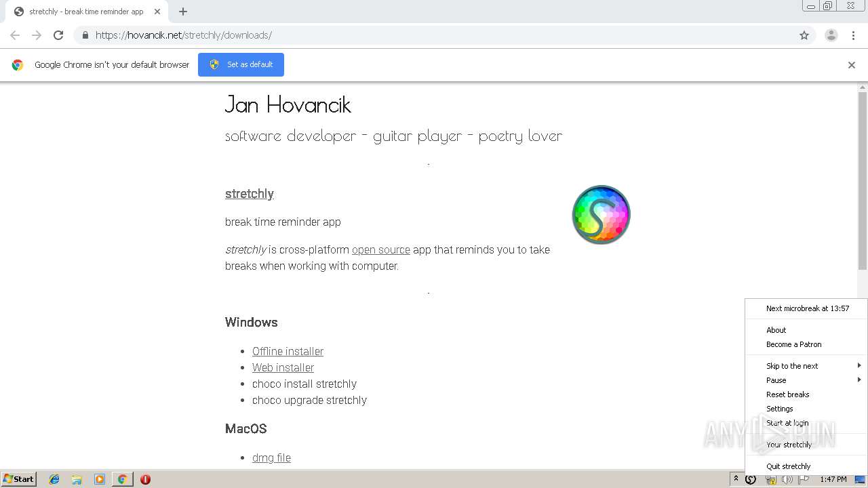868x488 pixels.
Task: Click the scrollbar up arrow
Action: [863, 87]
